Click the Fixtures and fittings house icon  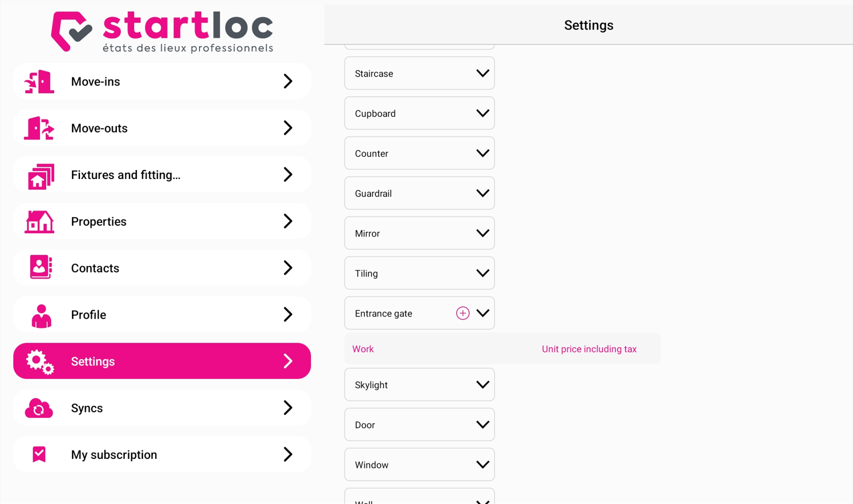pyautogui.click(x=40, y=176)
